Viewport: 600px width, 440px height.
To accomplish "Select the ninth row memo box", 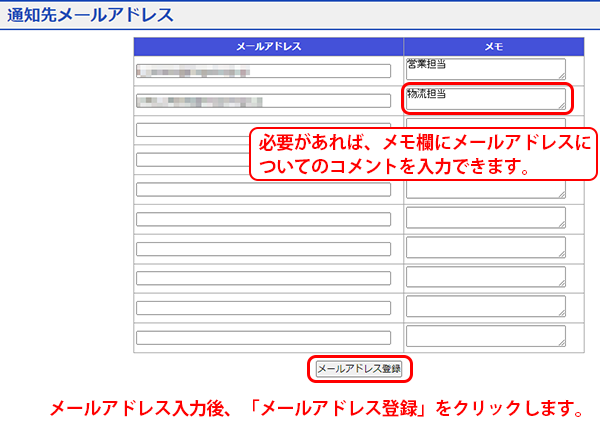I will [485, 306].
